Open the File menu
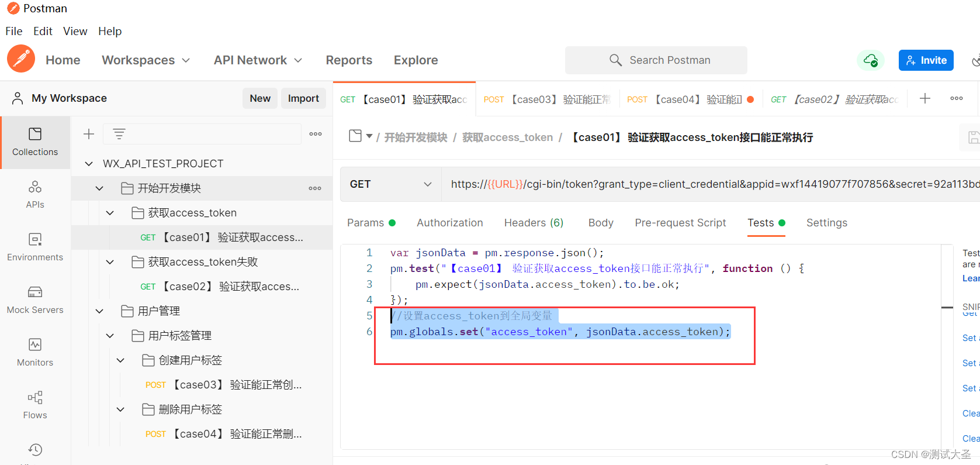This screenshot has width=980, height=465. click(14, 31)
